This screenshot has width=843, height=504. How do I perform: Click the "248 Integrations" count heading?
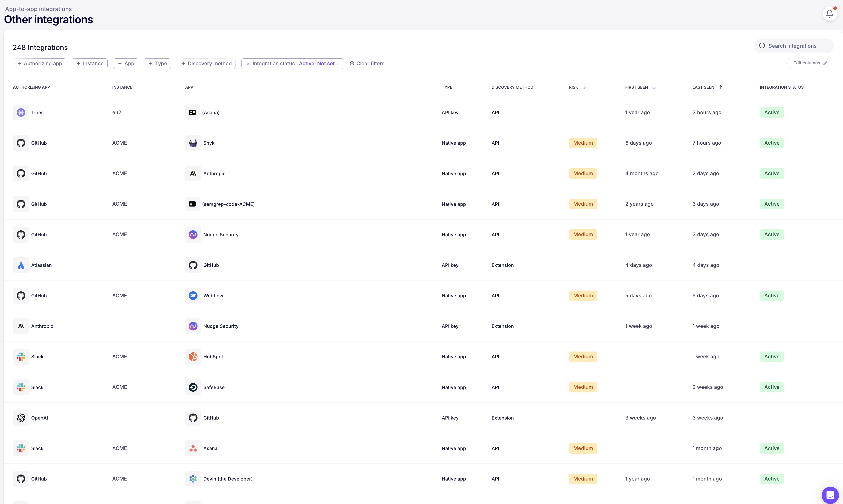point(40,48)
